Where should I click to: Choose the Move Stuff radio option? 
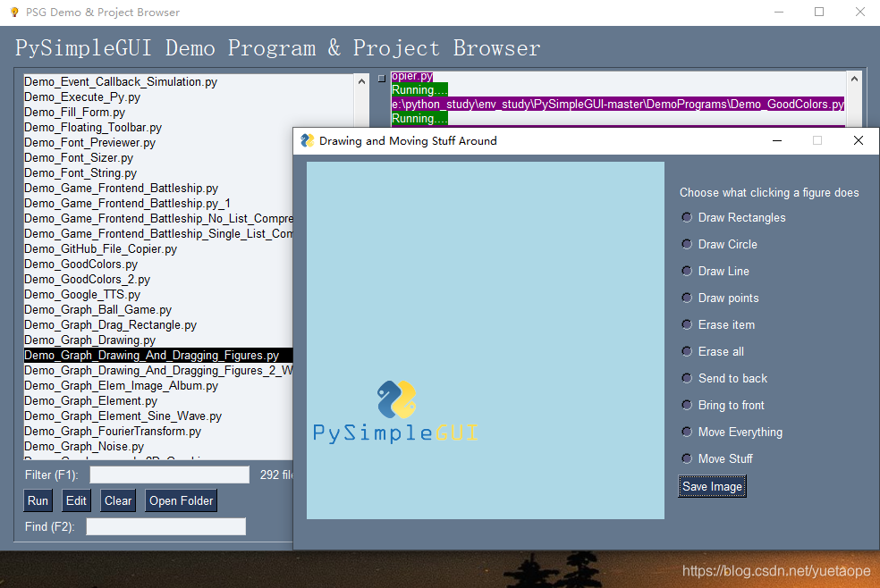(686, 459)
